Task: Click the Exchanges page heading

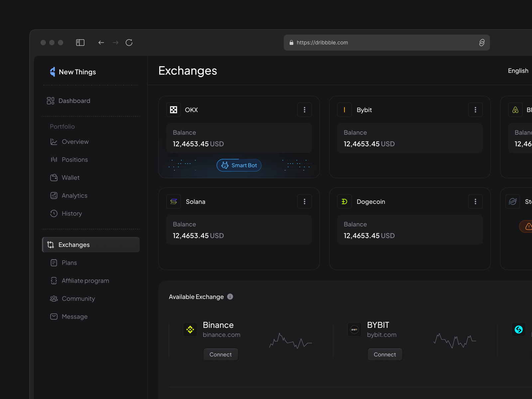Action: tap(188, 71)
